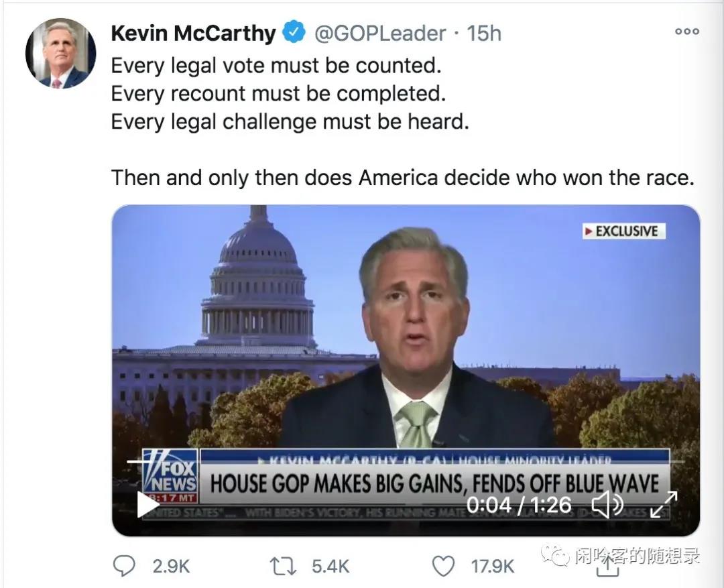This screenshot has width=724, height=588.
Task: Click the video progress bar
Action: coord(402,462)
